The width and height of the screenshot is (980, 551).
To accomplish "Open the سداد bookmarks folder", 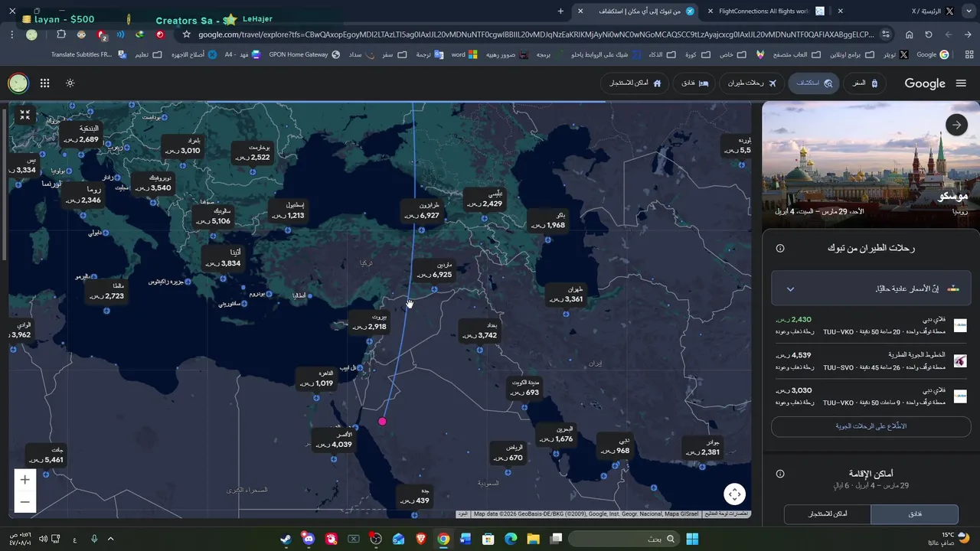I will [x=361, y=55].
